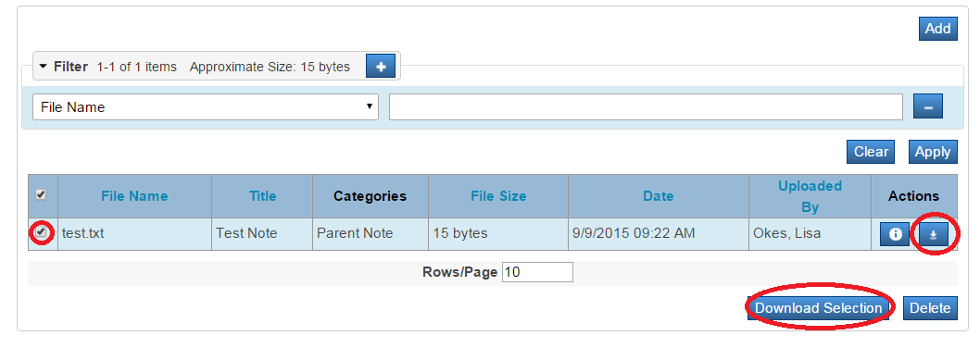Clear the filter criteria
This screenshot has width=980, height=348.
871,152
